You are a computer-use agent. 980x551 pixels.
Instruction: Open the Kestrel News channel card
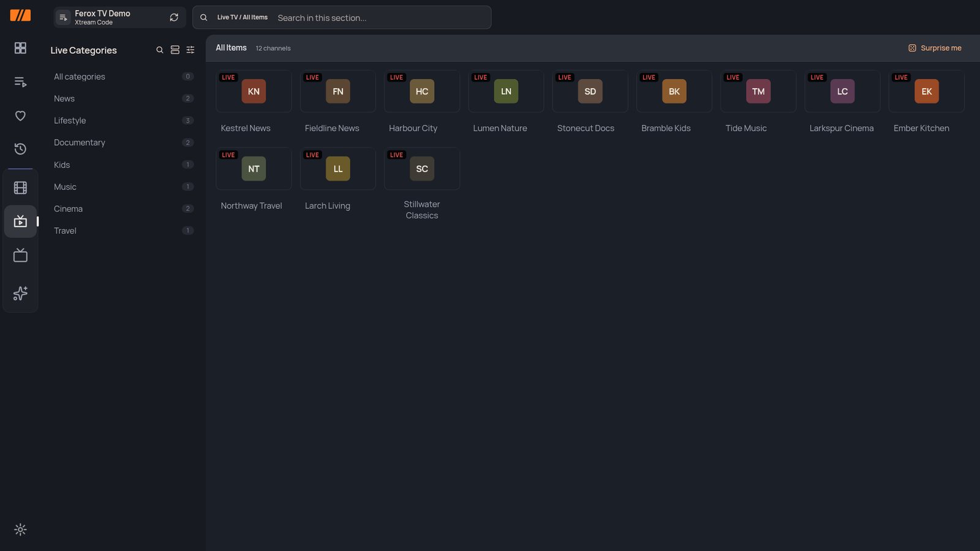click(x=254, y=103)
